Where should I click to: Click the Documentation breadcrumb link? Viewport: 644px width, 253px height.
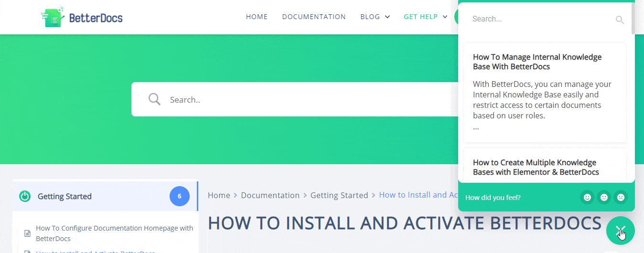coord(270,195)
